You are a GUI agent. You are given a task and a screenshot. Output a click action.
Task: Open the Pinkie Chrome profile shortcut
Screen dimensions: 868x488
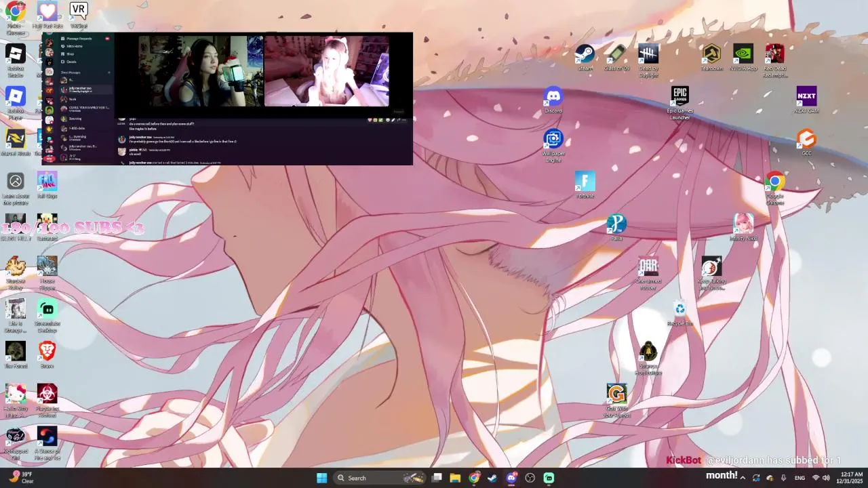15,18
